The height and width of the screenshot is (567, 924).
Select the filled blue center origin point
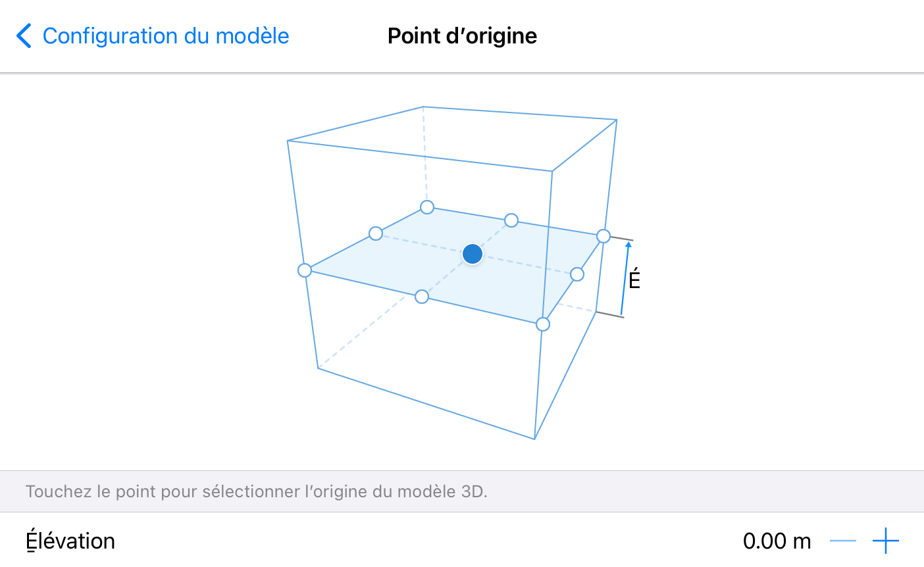click(473, 254)
